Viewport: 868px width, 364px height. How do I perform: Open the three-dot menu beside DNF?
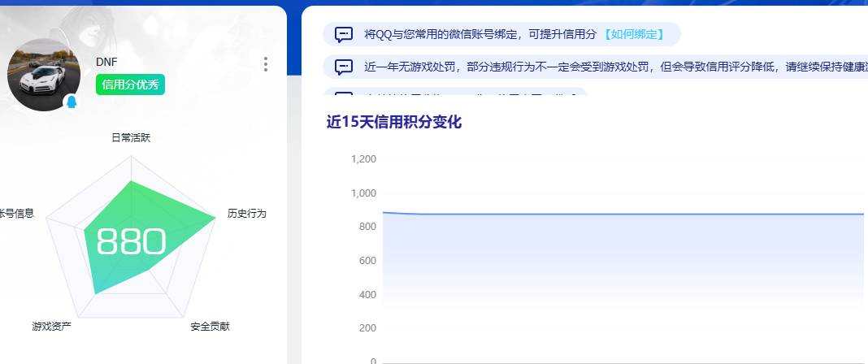[x=266, y=64]
